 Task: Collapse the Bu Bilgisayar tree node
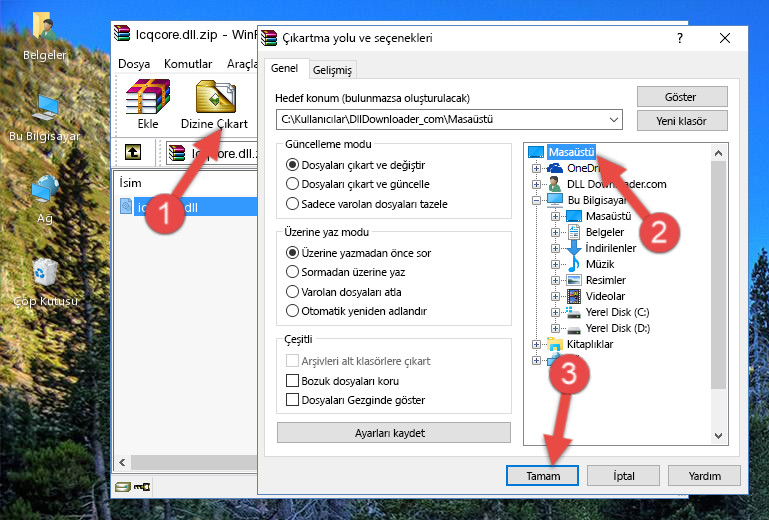click(536, 200)
